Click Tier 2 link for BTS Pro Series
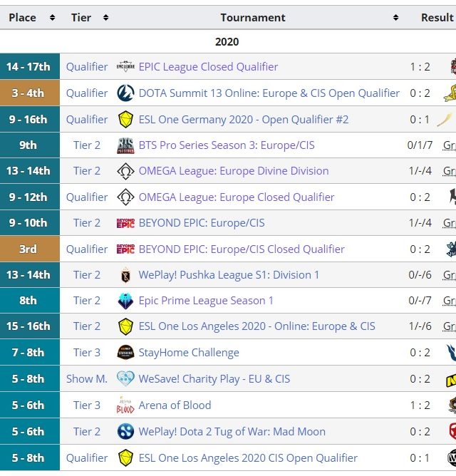456x476 pixels. [x=87, y=145]
